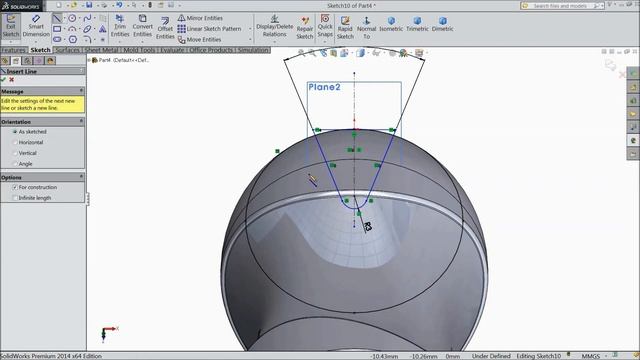
Task: Open Quick Snaps
Action: [325, 26]
